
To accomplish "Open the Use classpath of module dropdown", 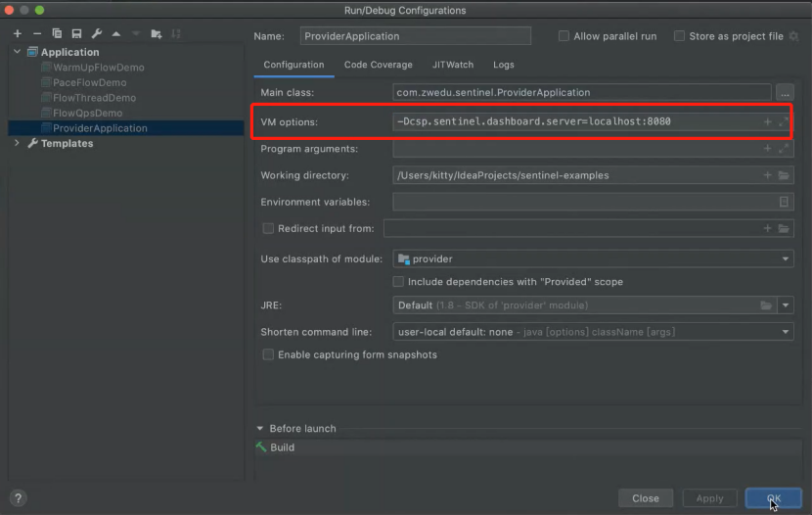I will tap(787, 259).
